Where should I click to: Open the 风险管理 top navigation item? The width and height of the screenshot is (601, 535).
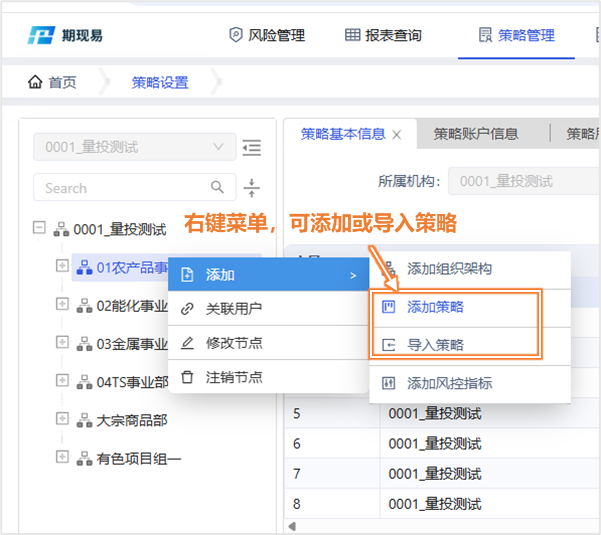(x=266, y=35)
